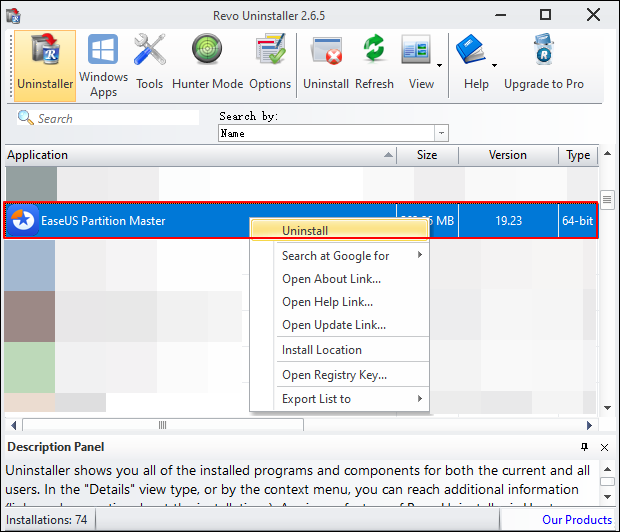Screen dimensions: 620x532
Task: Click Description Panel scroll up arrow
Action: tap(607, 469)
